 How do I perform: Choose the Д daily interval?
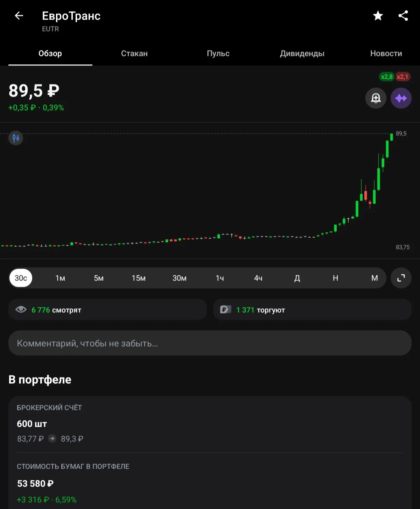(x=297, y=278)
